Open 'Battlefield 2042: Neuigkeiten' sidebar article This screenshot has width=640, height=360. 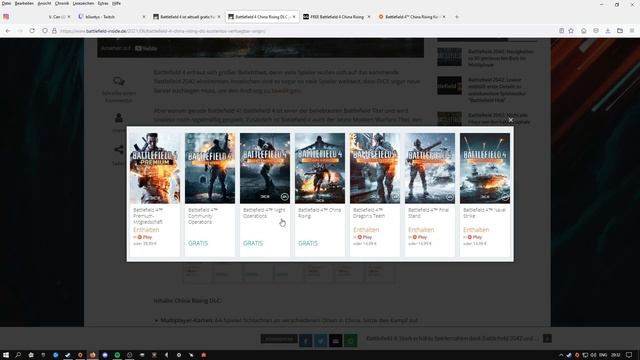click(501, 58)
